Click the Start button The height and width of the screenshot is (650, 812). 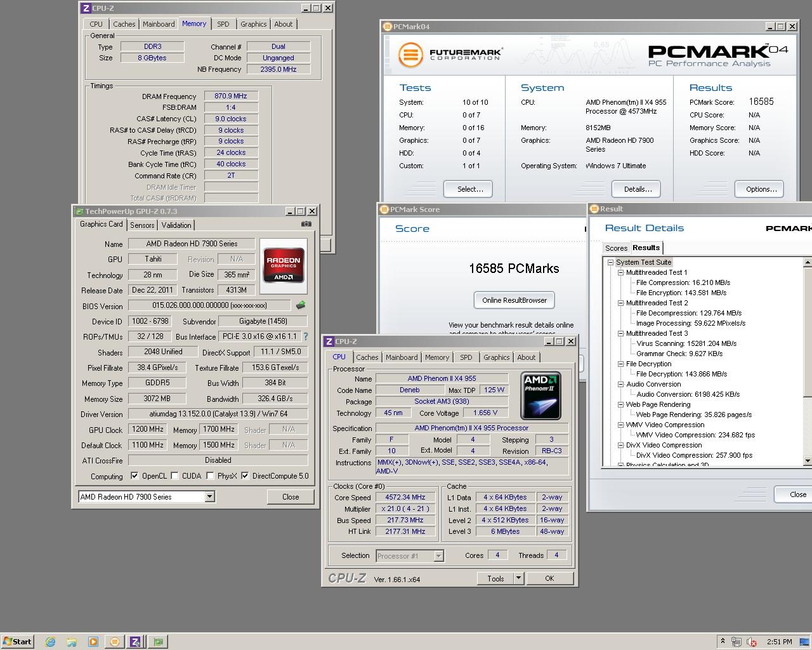click(17, 641)
